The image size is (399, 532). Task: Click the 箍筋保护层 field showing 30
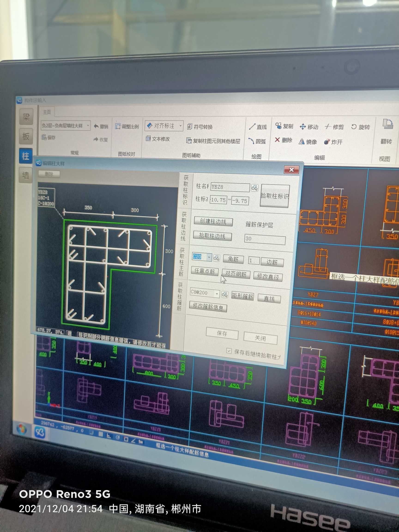pyautogui.click(x=265, y=239)
